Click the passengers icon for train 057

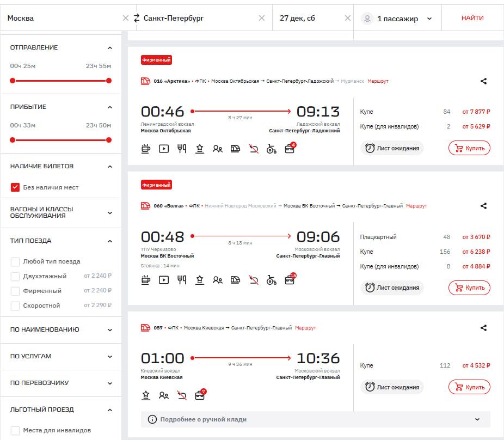point(164,395)
